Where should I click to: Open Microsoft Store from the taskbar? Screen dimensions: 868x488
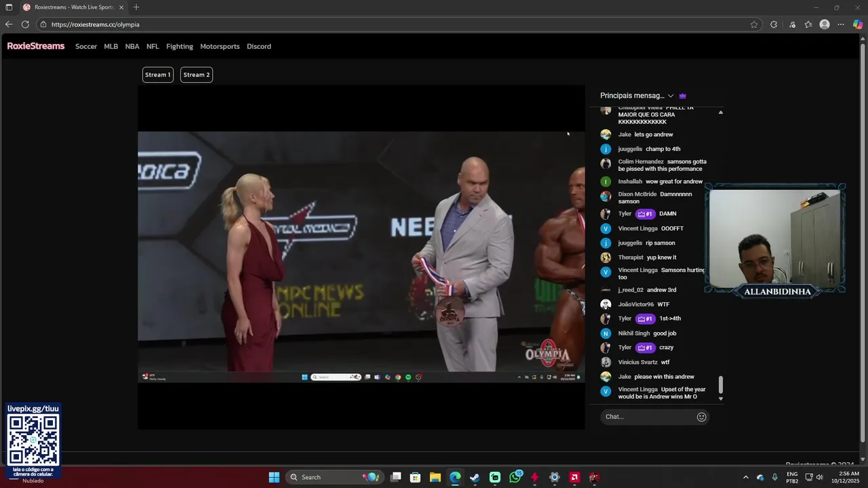(x=416, y=477)
